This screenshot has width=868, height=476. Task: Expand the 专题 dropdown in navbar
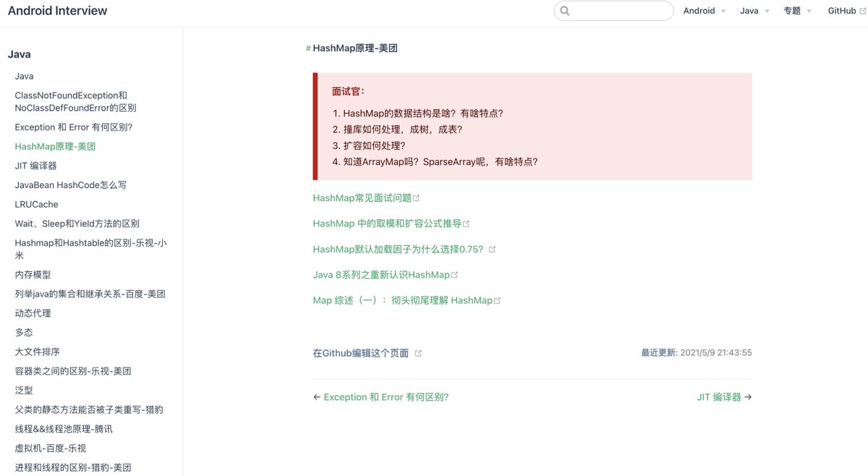coord(798,11)
